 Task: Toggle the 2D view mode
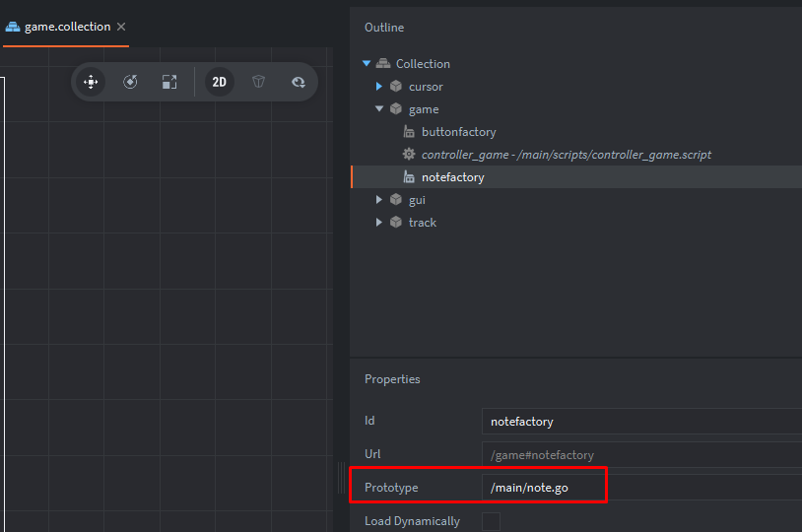click(219, 82)
